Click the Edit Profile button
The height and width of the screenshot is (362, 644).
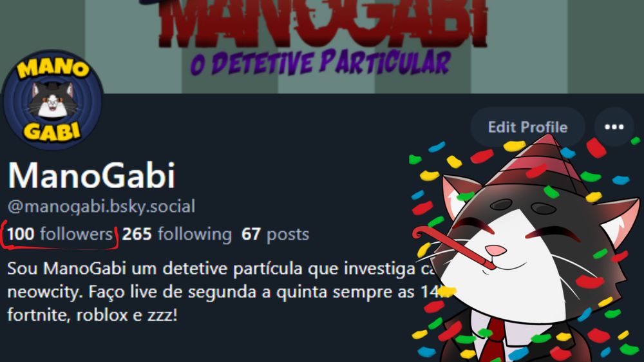[527, 127]
